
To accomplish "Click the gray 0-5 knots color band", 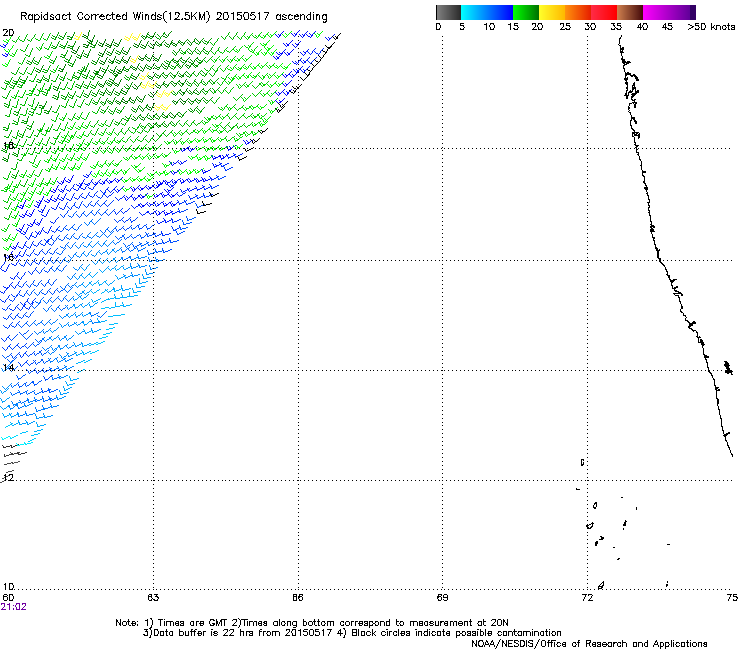I will (448, 12).
